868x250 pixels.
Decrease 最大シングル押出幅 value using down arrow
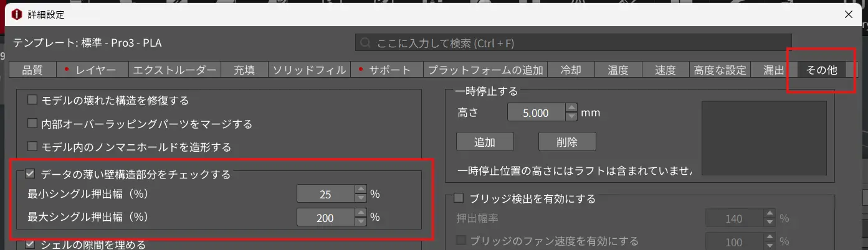point(360,222)
